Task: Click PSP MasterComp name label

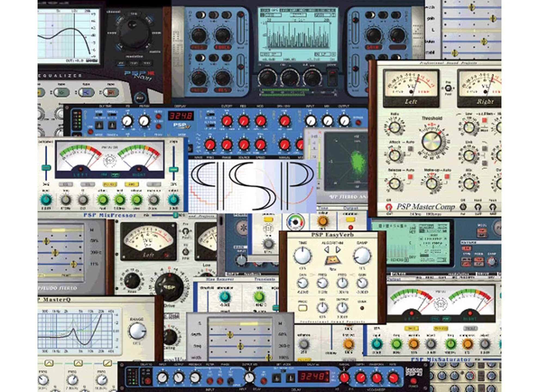Action: tap(425, 207)
